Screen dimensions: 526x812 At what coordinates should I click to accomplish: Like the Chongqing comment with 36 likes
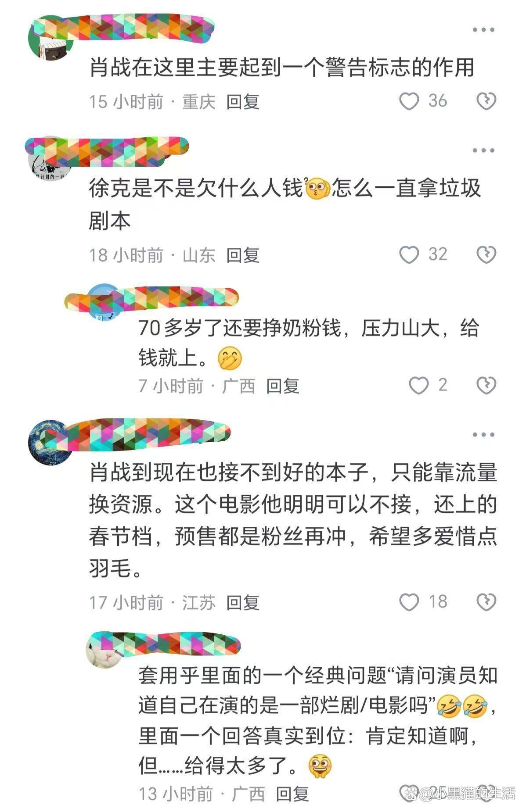409,101
